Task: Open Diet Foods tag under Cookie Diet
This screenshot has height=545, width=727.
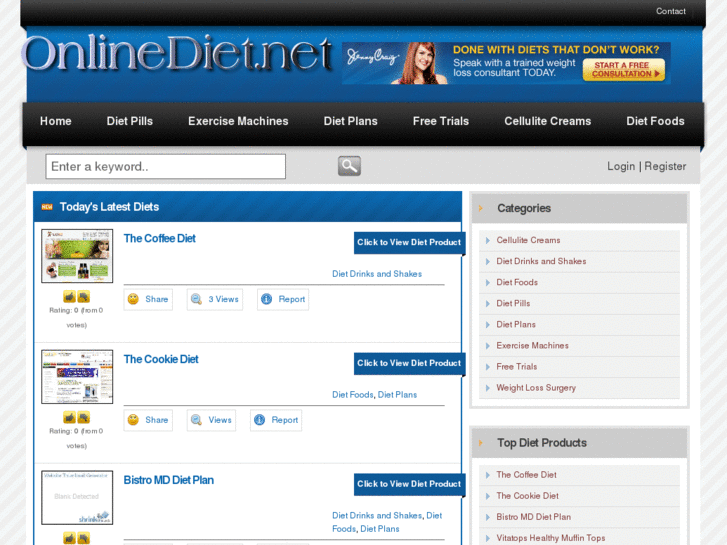Action: [352, 395]
